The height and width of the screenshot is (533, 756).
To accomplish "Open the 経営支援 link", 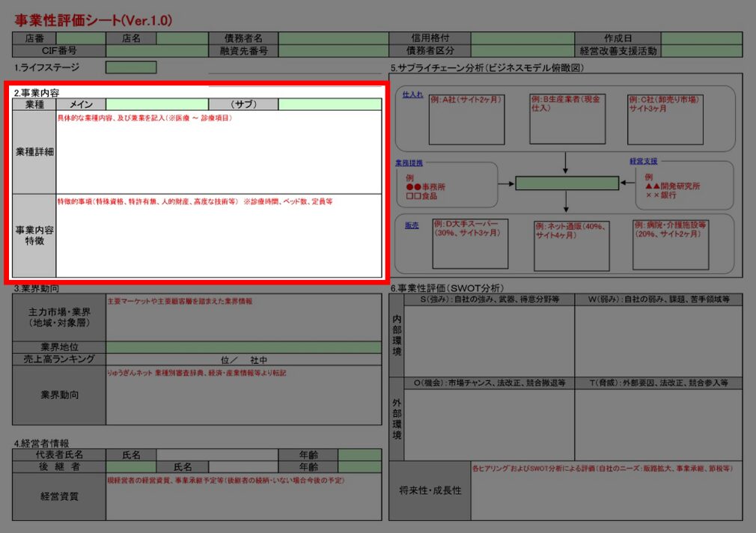I will (643, 161).
